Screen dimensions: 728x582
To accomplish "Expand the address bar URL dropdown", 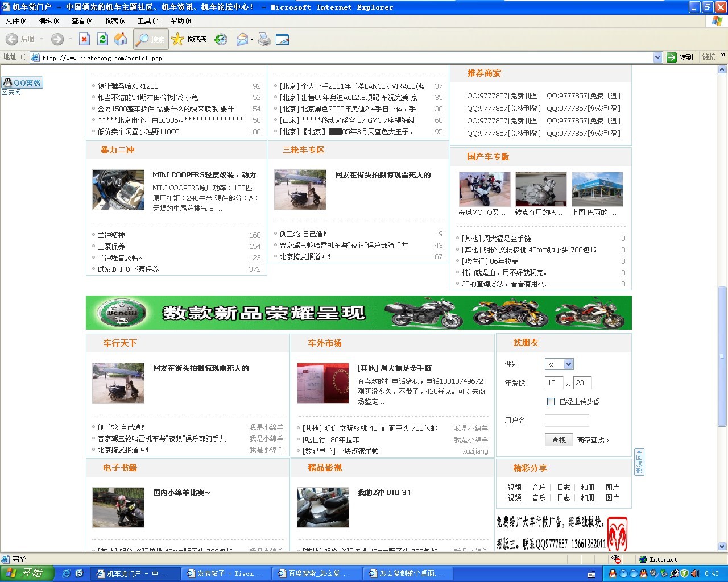I will [658, 57].
